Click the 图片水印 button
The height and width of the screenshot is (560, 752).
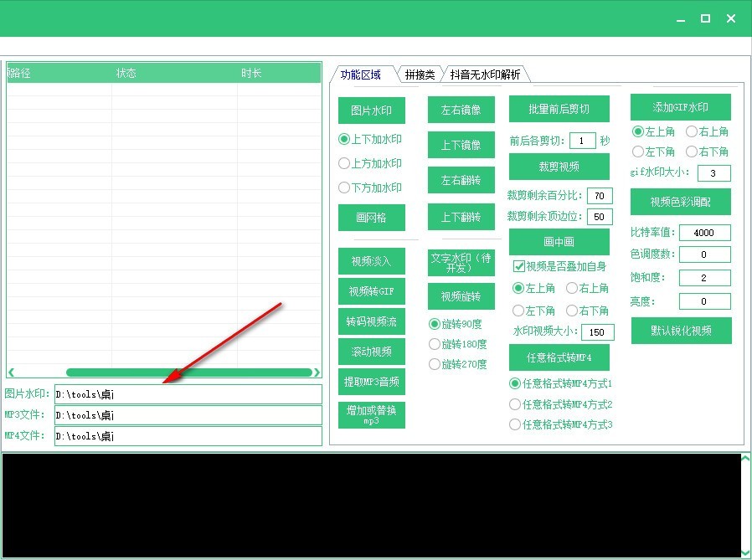372,110
